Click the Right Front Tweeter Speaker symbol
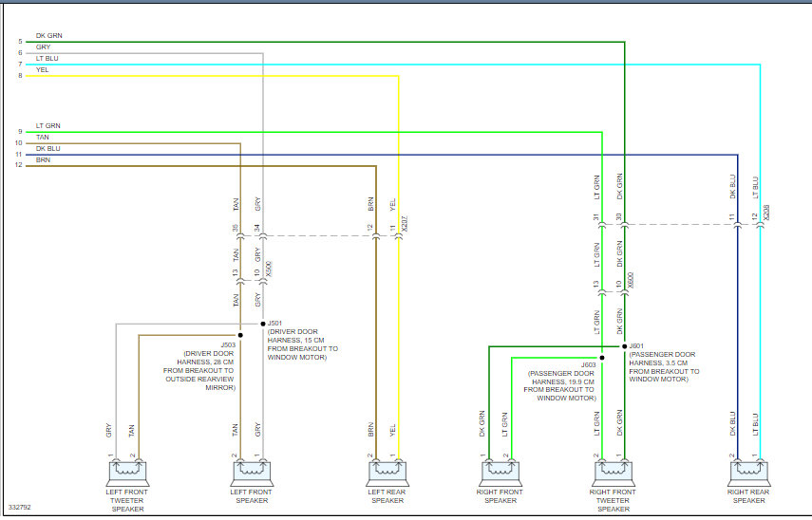The width and height of the screenshot is (812, 520). [x=614, y=474]
